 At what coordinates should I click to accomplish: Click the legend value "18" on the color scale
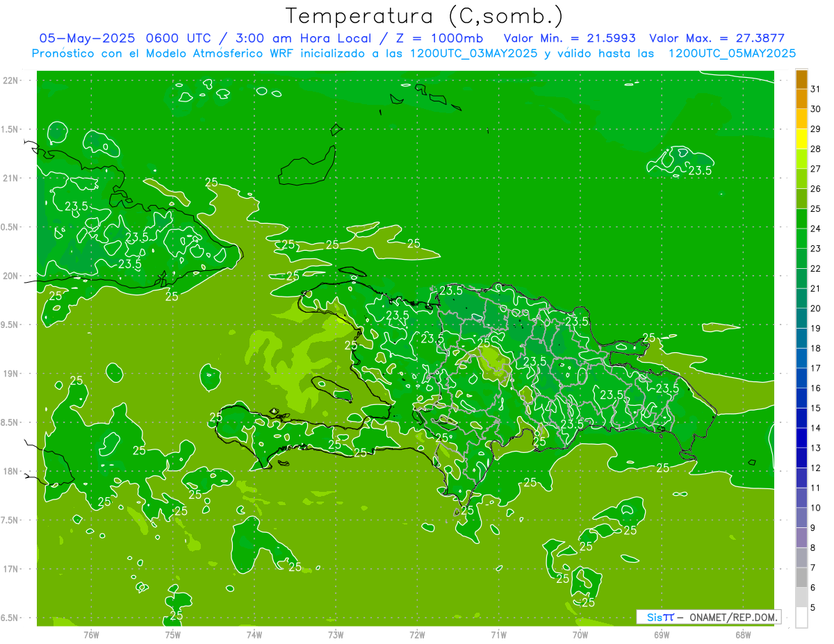click(x=816, y=348)
